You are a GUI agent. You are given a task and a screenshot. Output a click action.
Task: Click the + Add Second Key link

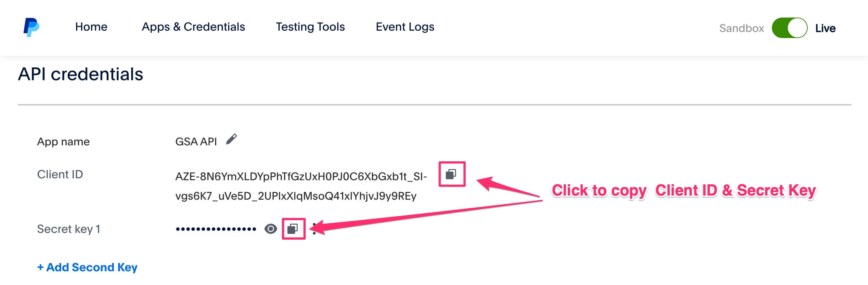tap(87, 267)
